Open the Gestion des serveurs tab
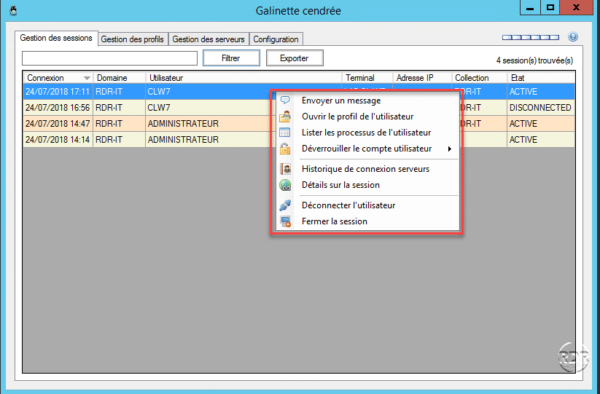Screen dimensions: 600x394 point(208,39)
